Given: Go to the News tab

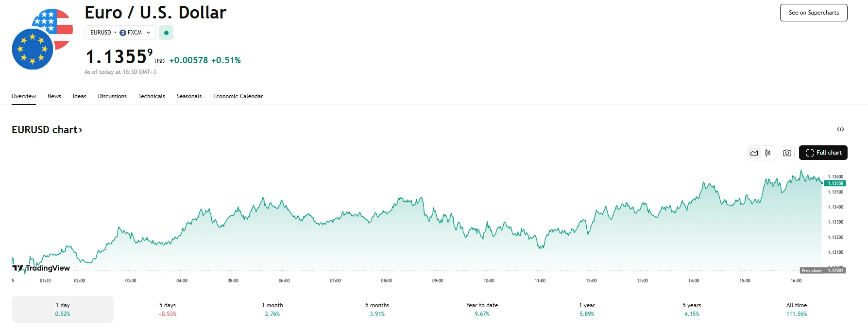Looking at the screenshot, I should (54, 96).
